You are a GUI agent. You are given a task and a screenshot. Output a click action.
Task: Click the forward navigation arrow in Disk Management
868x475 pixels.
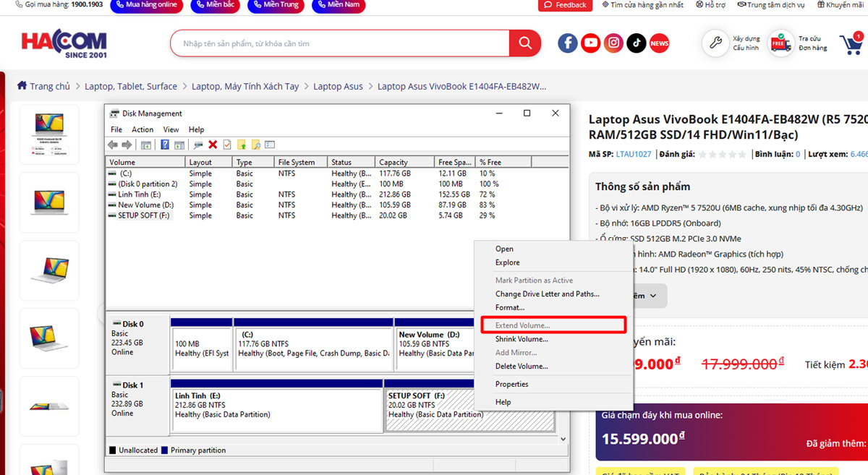click(127, 144)
